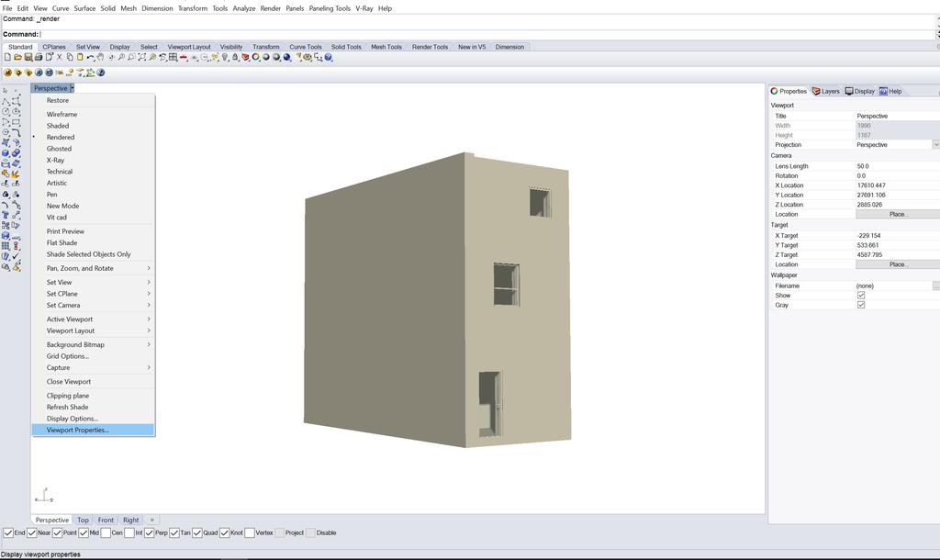
Task: Click the Explode icon in the left sidebar
Action: (15, 174)
